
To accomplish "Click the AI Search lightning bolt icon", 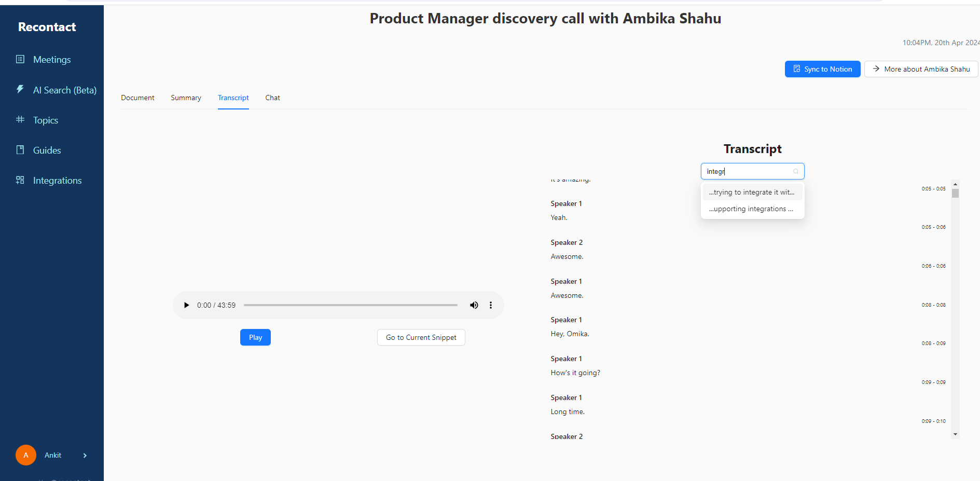I will 20,89.
